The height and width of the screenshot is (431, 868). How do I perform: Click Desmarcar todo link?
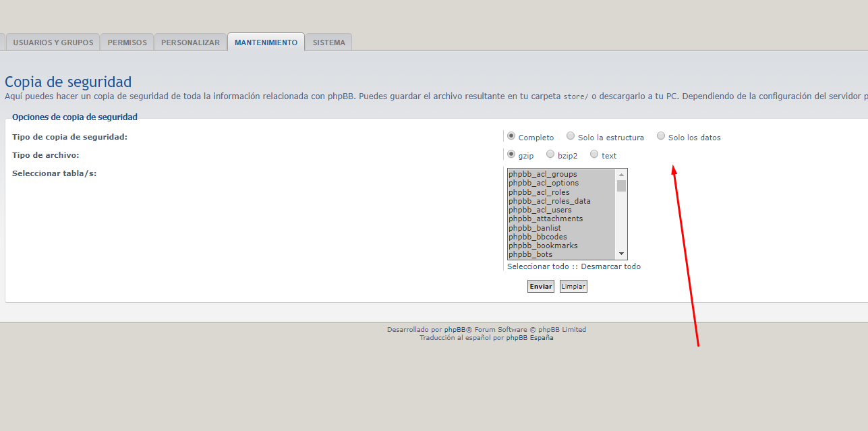[x=610, y=266]
